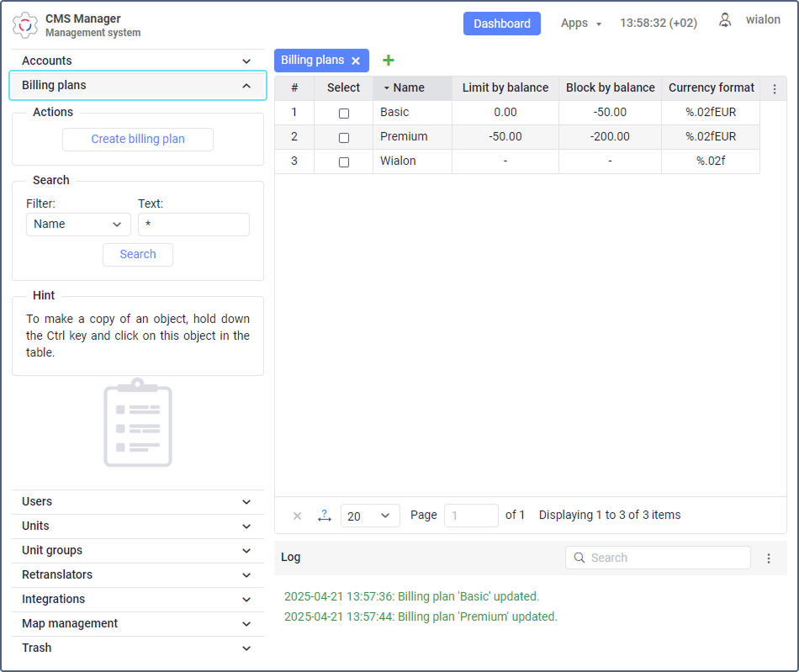This screenshot has width=799, height=672.
Task: Open Log panel three-dot menu
Action: (769, 558)
